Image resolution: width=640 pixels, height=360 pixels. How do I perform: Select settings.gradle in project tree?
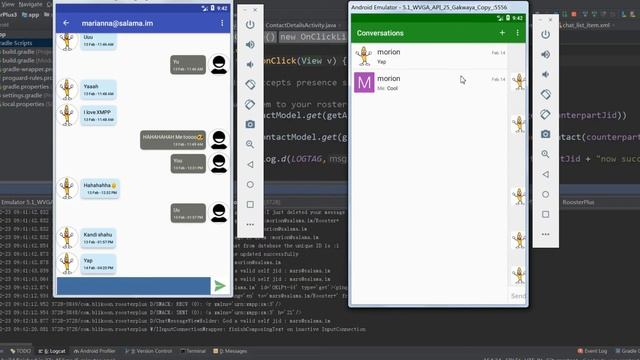24,95
